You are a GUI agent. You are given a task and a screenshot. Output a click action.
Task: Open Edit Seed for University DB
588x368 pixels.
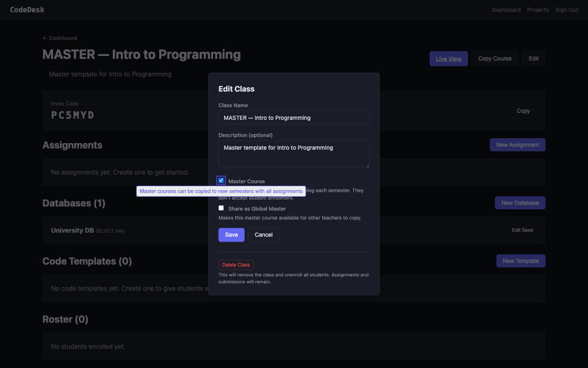click(522, 230)
